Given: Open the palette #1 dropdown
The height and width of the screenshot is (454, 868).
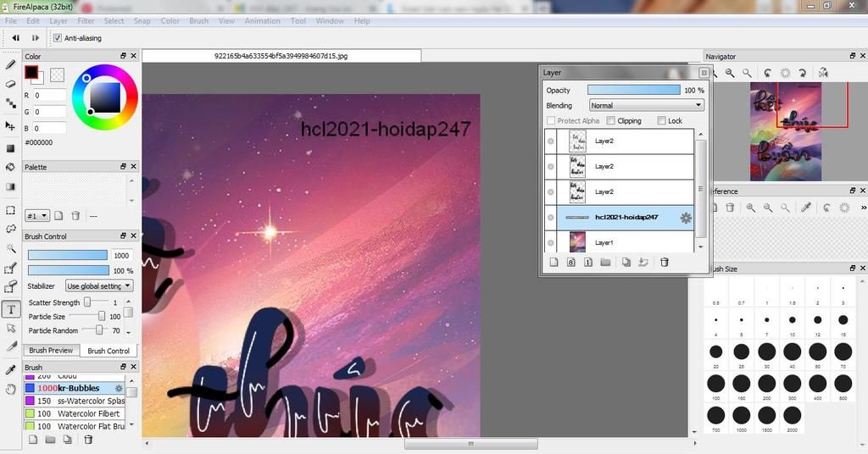Looking at the screenshot, I should click(x=37, y=216).
